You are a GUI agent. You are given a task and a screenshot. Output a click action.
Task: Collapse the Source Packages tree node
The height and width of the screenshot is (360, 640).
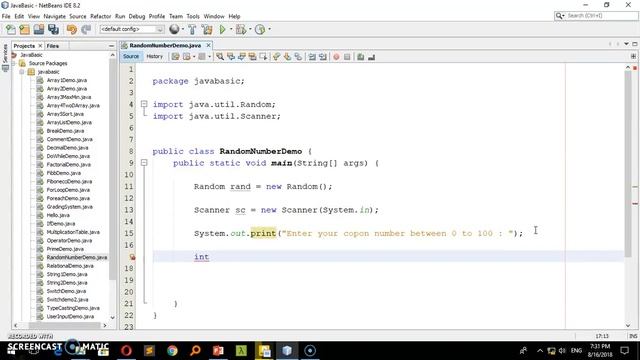click(14, 63)
